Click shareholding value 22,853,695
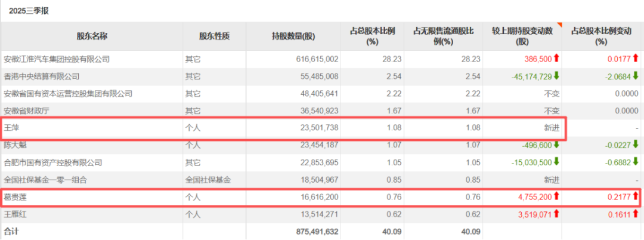The image size is (644, 240). pyautogui.click(x=318, y=163)
